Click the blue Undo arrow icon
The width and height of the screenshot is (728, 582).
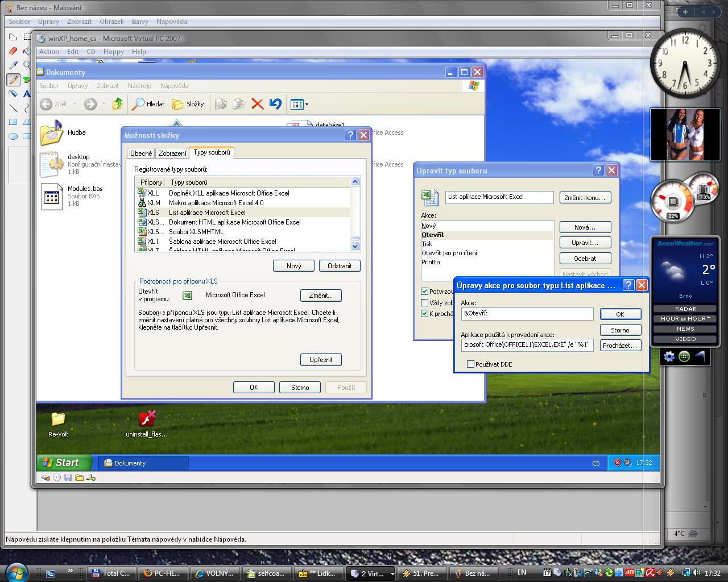pyautogui.click(x=275, y=104)
